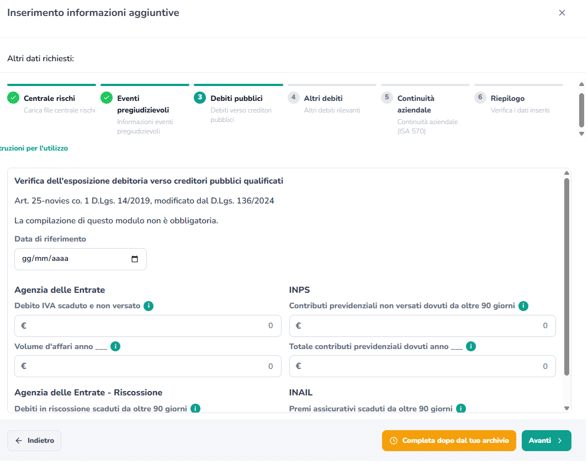Choose Completa dopo dal tuo archivio

(449, 441)
